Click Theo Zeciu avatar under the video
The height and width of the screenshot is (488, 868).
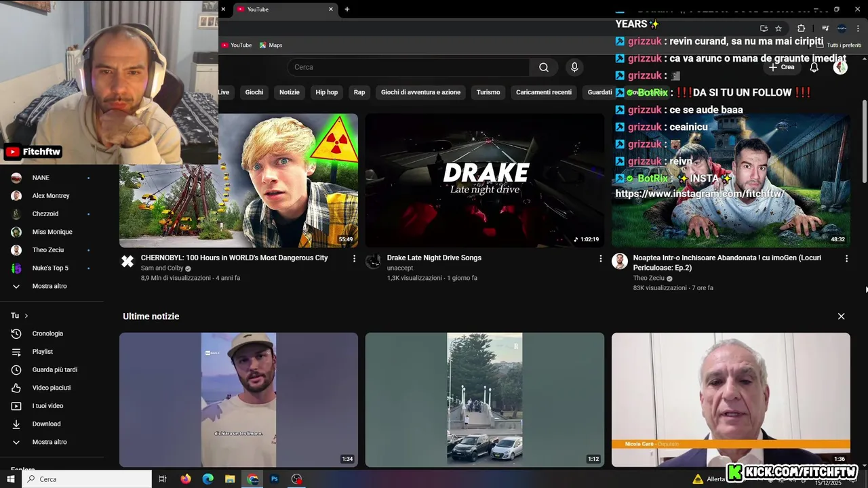pyautogui.click(x=620, y=262)
